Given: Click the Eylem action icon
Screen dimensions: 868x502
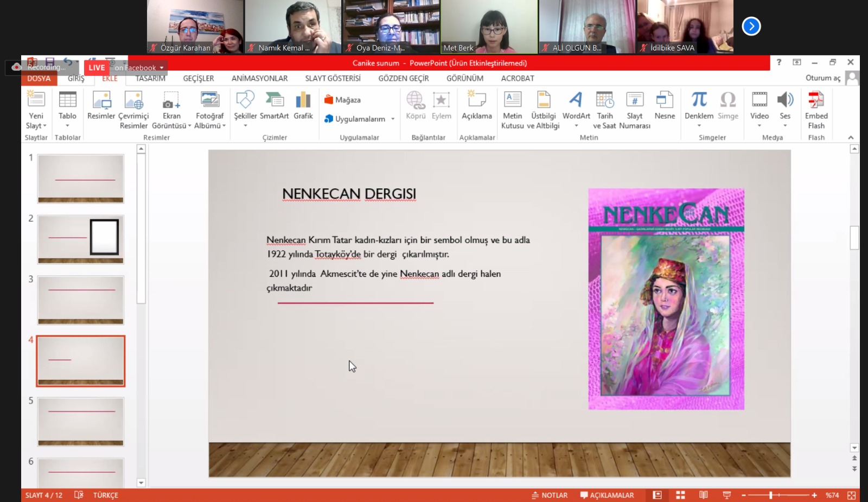Looking at the screenshot, I should click(442, 105).
